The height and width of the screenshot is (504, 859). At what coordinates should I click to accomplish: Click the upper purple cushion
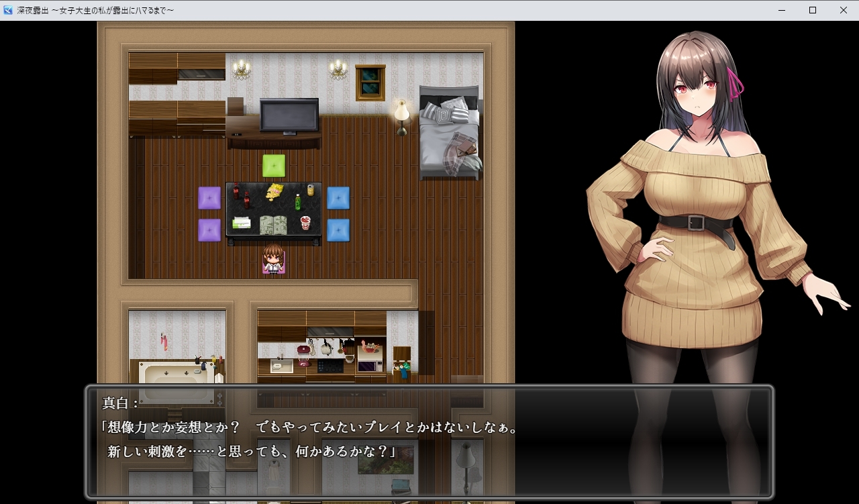[209, 198]
